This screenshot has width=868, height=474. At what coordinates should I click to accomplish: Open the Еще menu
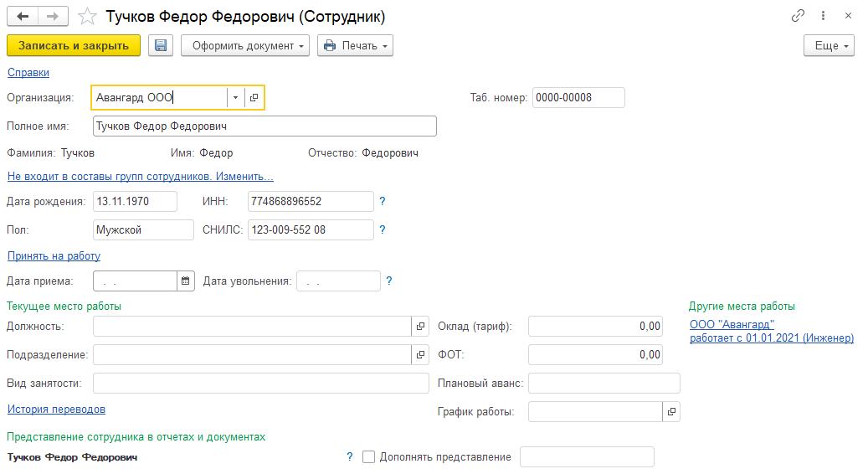coord(829,45)
